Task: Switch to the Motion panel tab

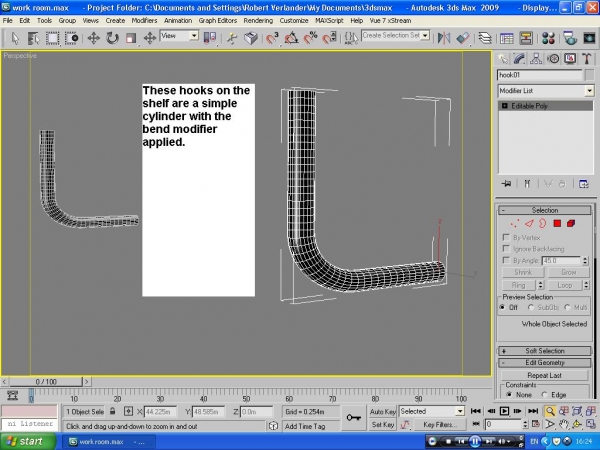Action: (553, 59)
